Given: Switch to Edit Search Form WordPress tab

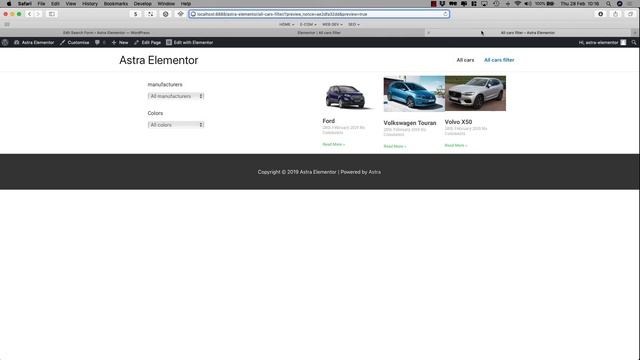Looking at the screenshot, I should [x=106, y=33].
